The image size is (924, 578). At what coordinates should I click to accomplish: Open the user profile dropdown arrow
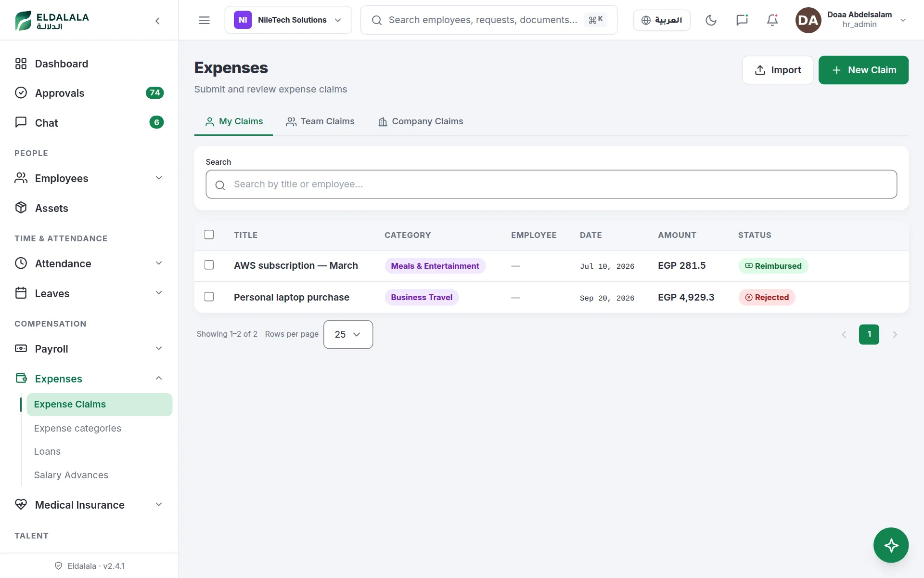[x=903, y=20]
